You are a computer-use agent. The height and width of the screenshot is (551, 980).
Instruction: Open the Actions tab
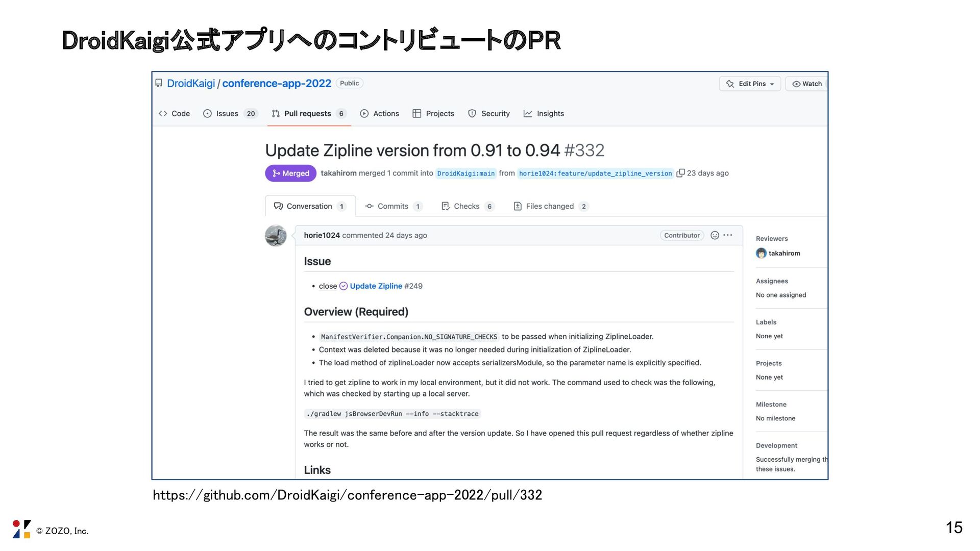coord(385,114)
